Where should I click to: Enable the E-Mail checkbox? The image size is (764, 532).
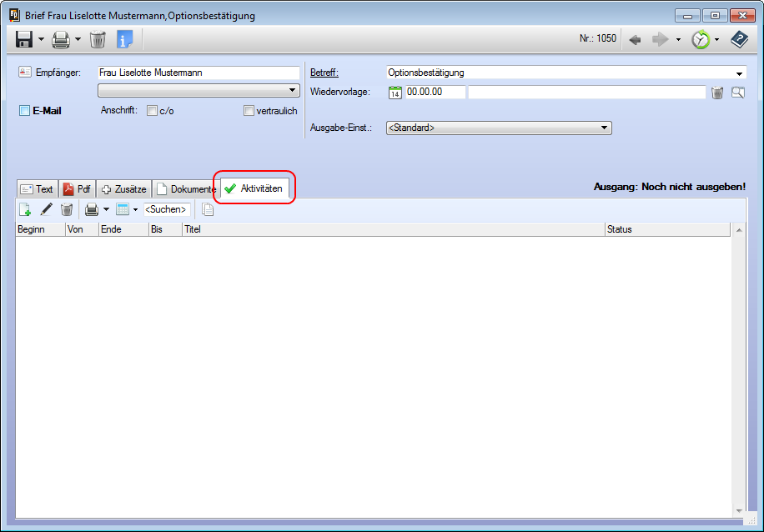25,111
